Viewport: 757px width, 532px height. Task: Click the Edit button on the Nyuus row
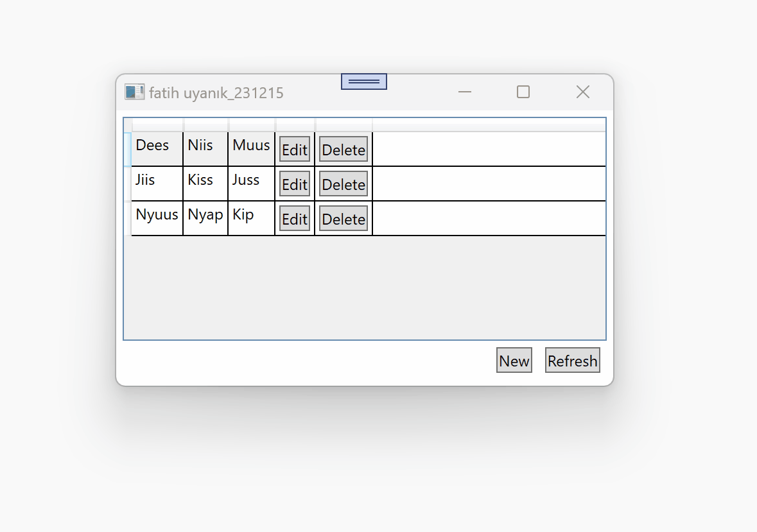[x=294, y=218]
